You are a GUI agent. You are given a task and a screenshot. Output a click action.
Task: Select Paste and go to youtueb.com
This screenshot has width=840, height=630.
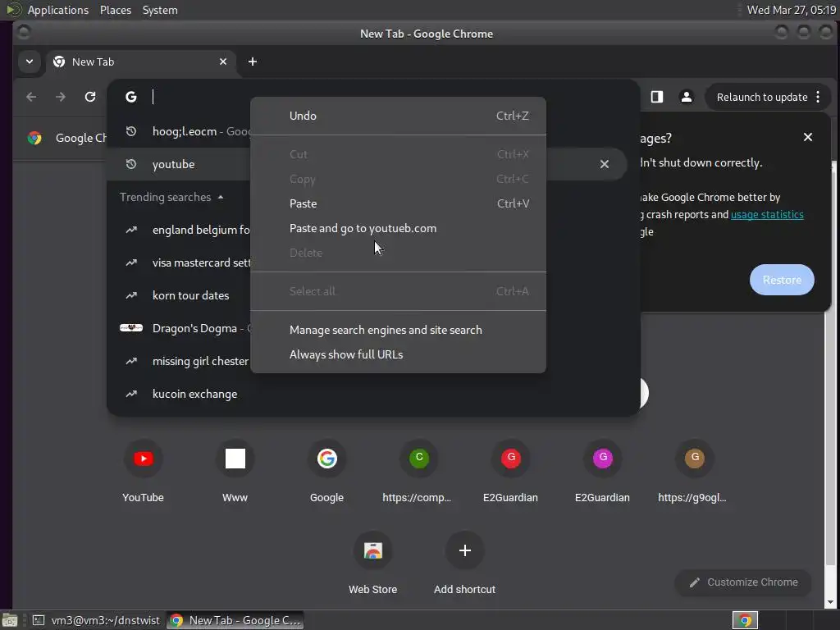[x=398, y=228]
